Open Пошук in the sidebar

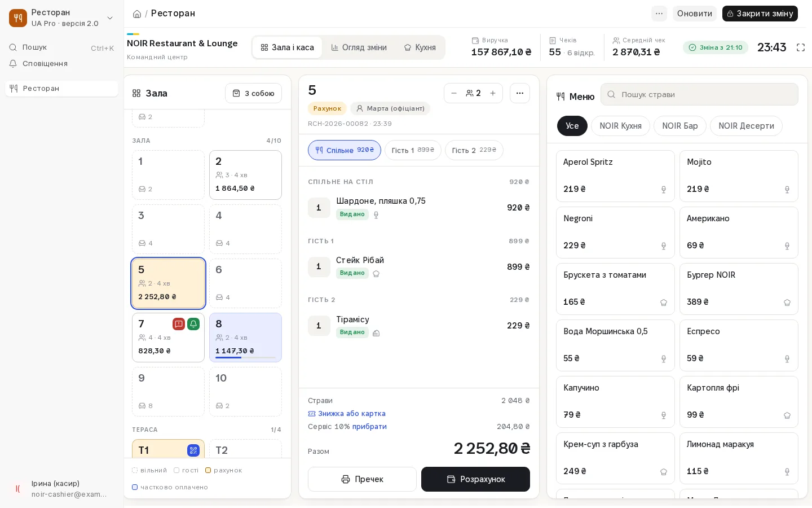click(x=62, y=47)
